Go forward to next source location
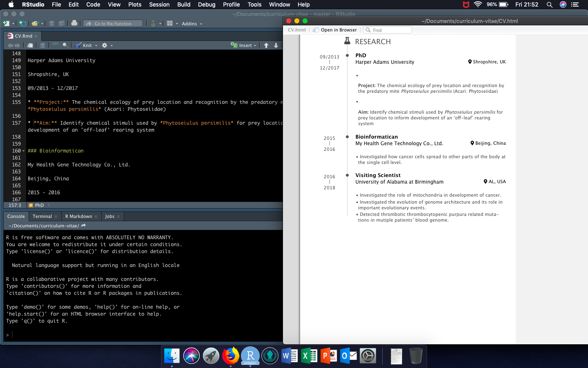Screen dimensions: 588x368 pyautogui.click(x=17, y=45)
